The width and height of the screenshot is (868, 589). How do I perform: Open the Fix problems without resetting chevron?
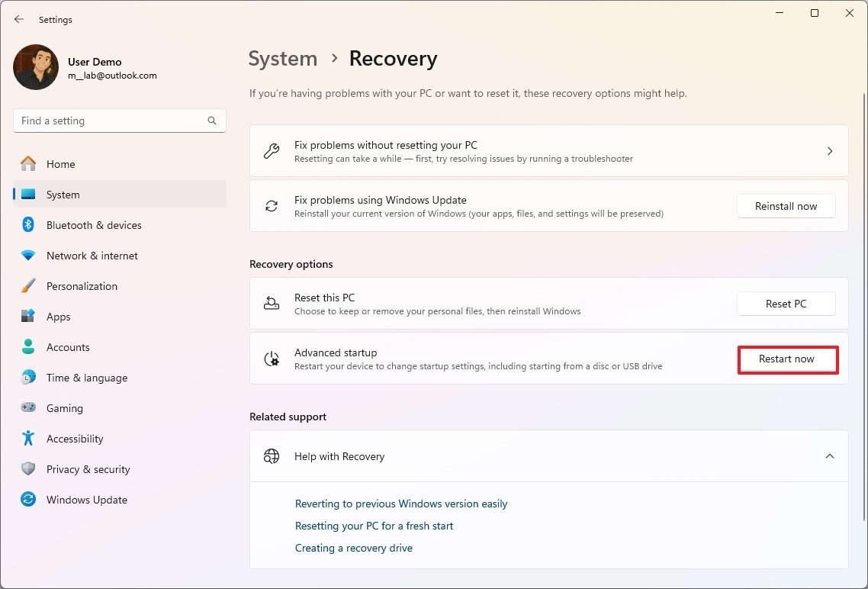(830, 150)
